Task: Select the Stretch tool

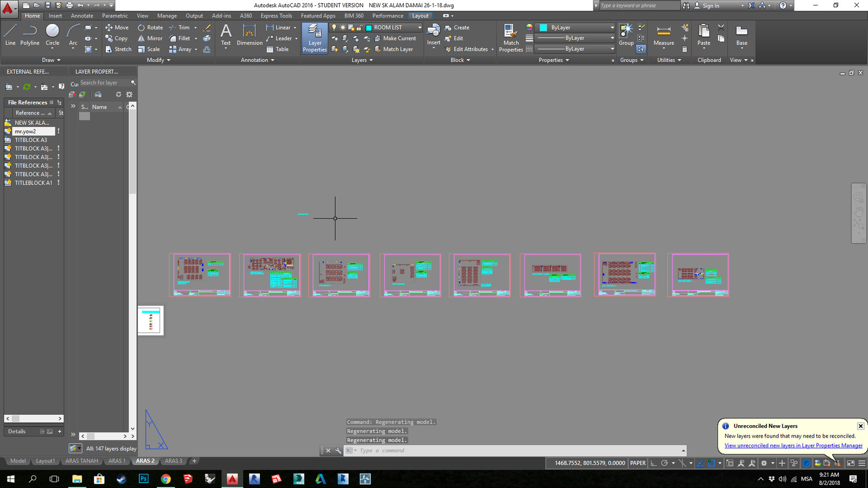Action: pos(118,49)
